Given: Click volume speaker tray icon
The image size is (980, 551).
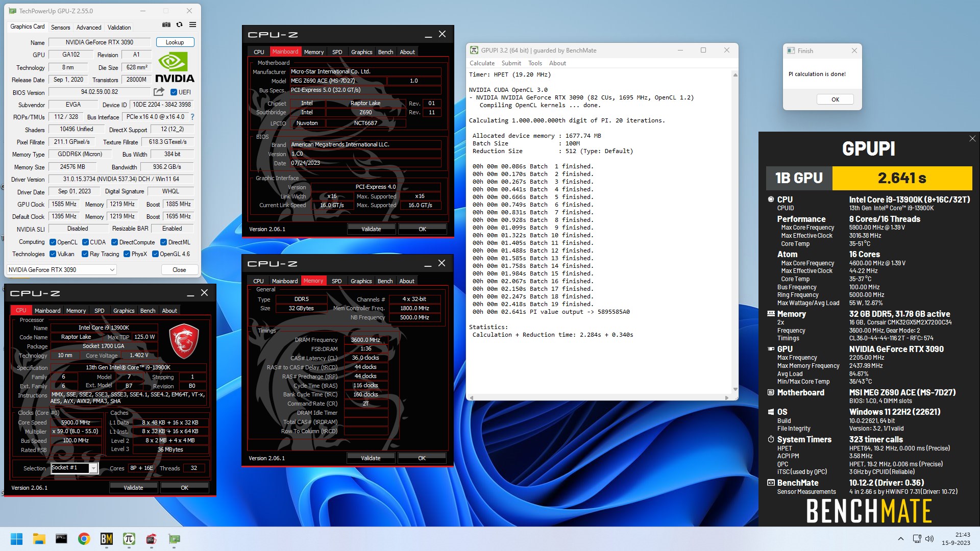Looking at the screenshot, I should pos(929,539).
